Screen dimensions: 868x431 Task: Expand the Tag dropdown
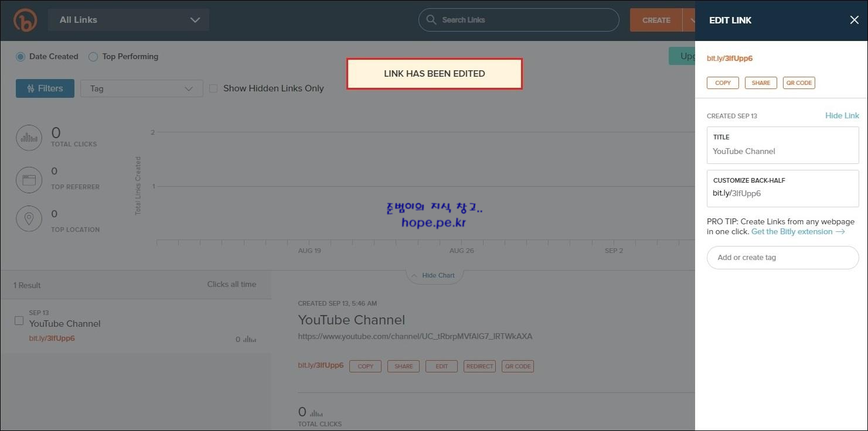pos(141,88)
